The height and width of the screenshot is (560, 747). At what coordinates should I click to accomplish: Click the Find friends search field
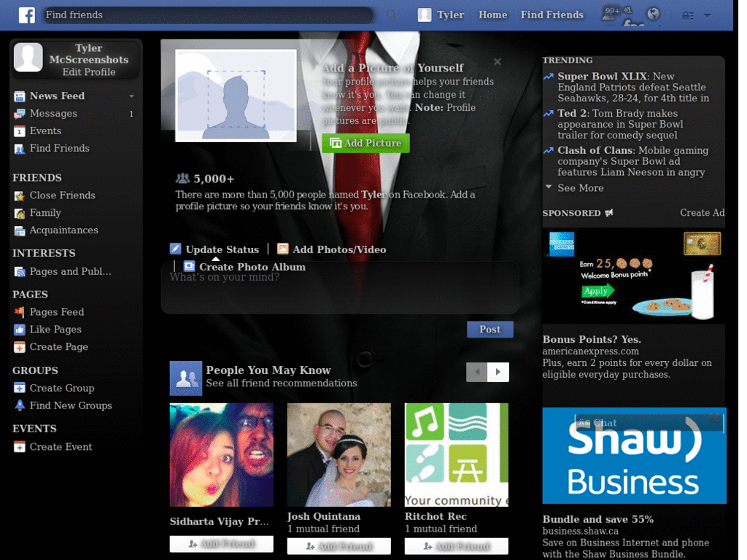(208, 15)
